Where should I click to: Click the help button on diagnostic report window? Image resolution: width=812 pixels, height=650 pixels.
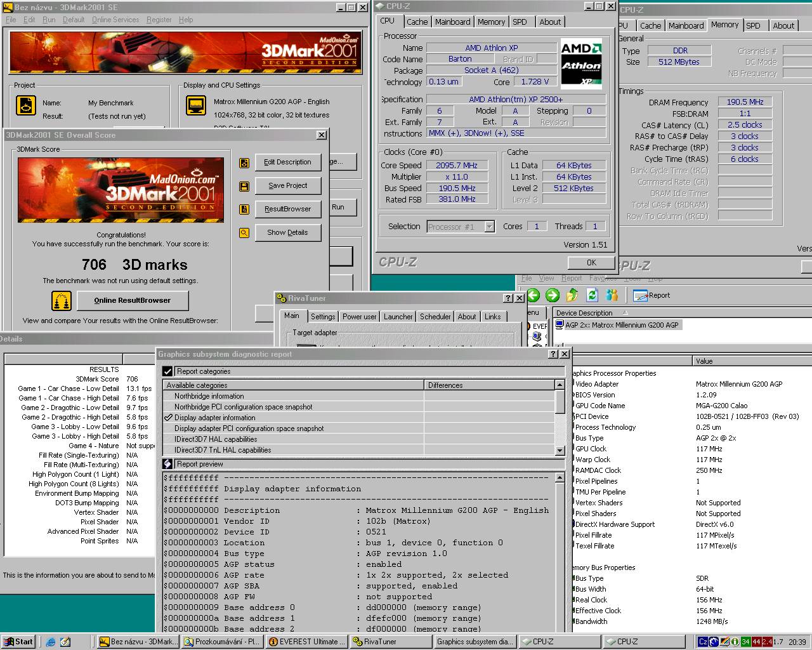[x=553, y=354]
